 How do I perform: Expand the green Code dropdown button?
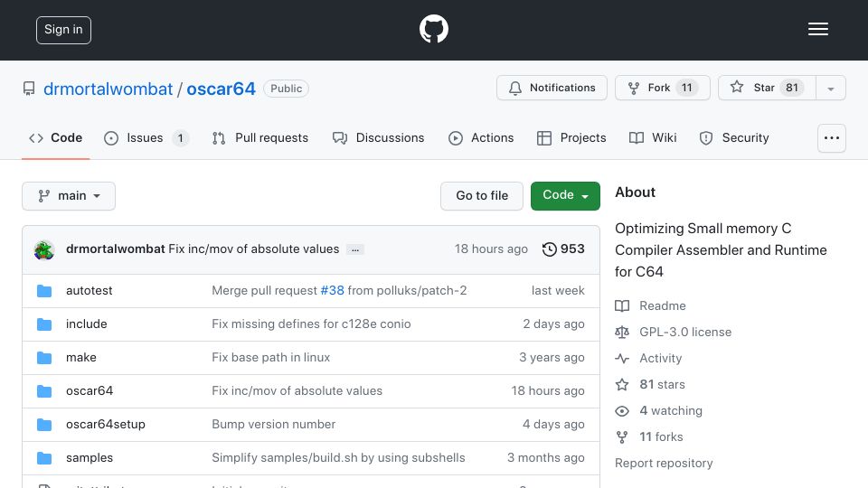565,196
